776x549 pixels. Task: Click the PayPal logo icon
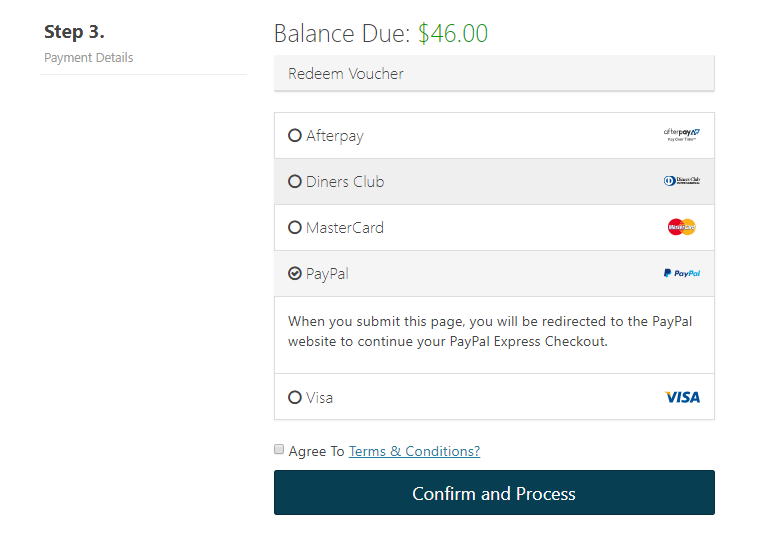(681, 273)
